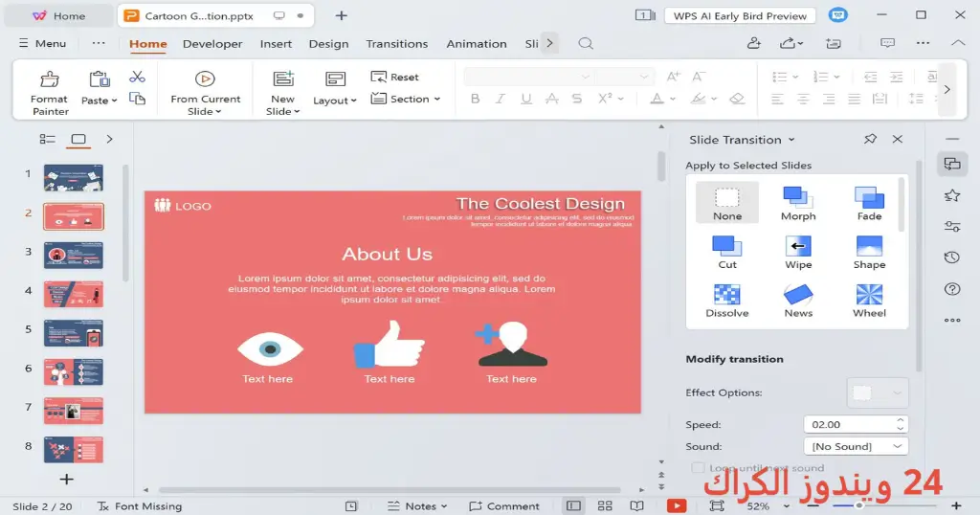Decrease font size with A- icon
The image size is (980, 515).
click(x=699, y=77)
